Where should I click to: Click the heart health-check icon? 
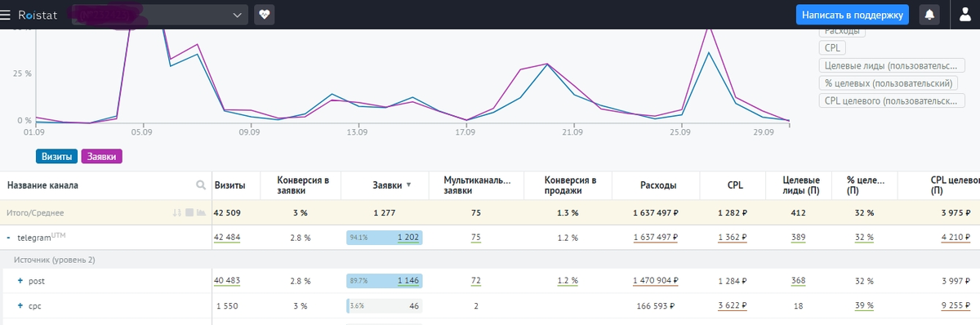point(264,15)
